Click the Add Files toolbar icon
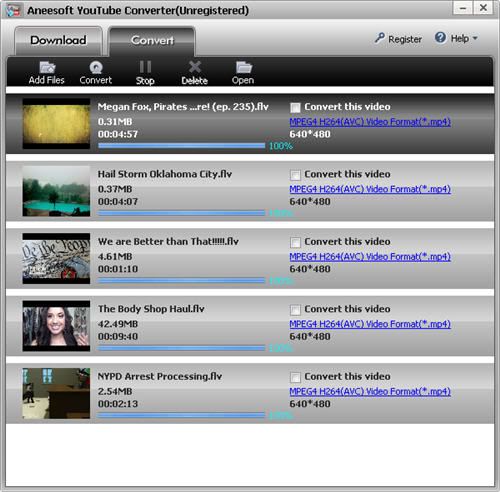This screenshot has width=500, height=492. click(x=47, y=67)
